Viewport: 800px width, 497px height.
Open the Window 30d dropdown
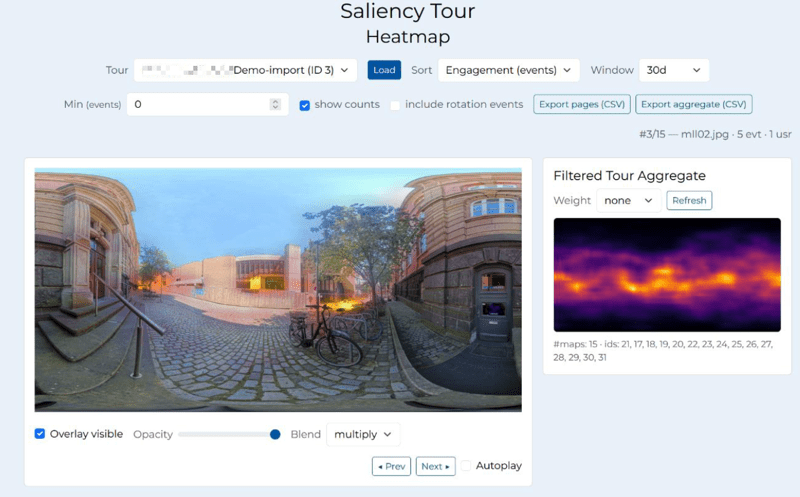[x=673, y=70]
